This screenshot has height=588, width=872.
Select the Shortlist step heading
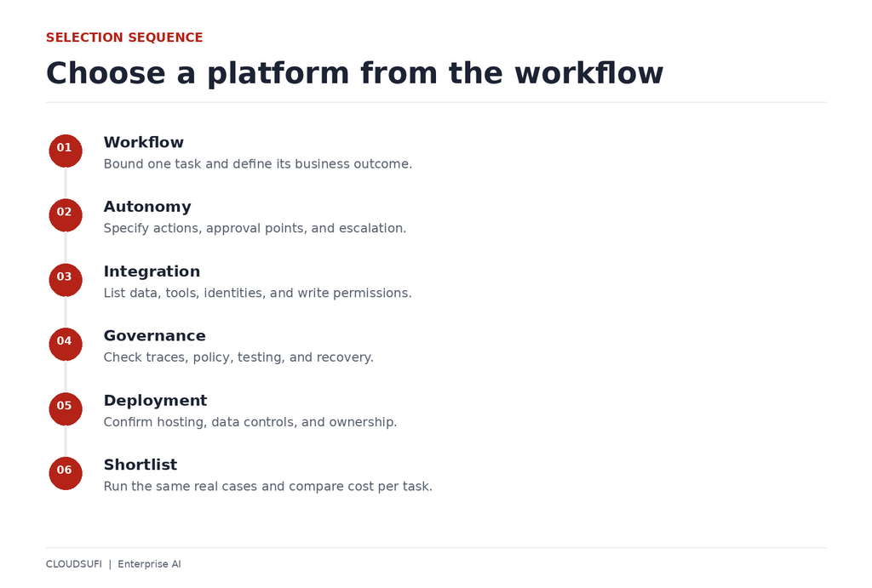pyautogui.click(x=141, y=465)
